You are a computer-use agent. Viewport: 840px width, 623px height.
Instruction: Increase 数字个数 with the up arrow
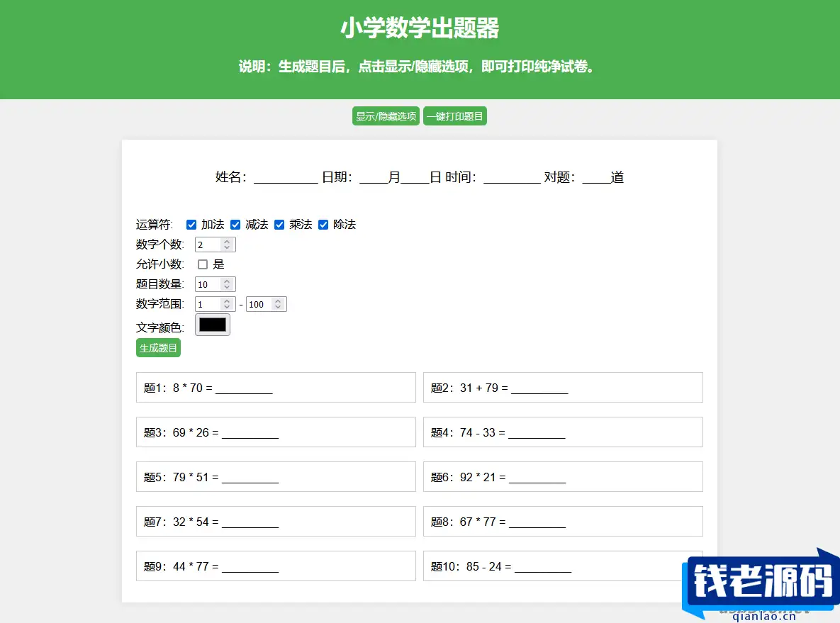(227, 242)
